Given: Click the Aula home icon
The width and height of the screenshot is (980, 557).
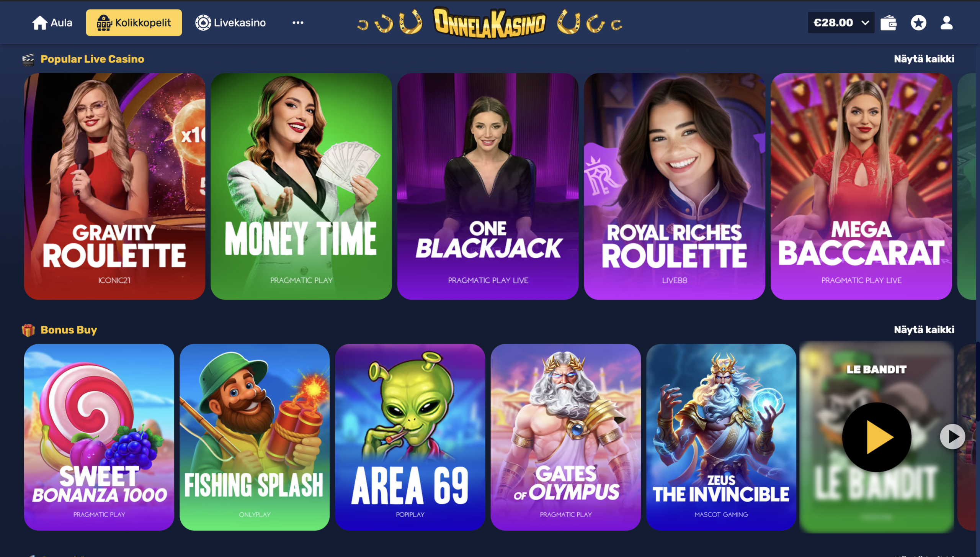Looking at the screenshot, I should coord(39,23).
